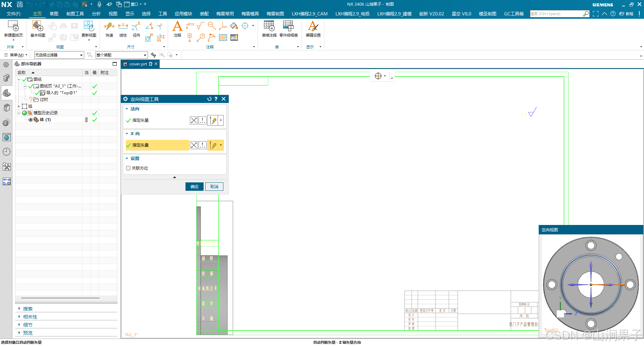Click the 更新视图 (Update Views) icon
The width and height of the screenshot is (644, 346).
point(89,26)
